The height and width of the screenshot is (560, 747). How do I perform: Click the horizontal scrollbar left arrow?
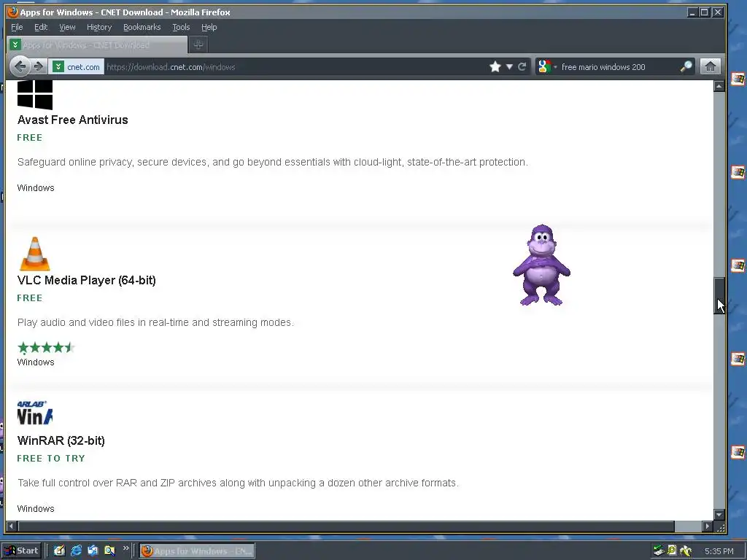(x=11, y=526)
